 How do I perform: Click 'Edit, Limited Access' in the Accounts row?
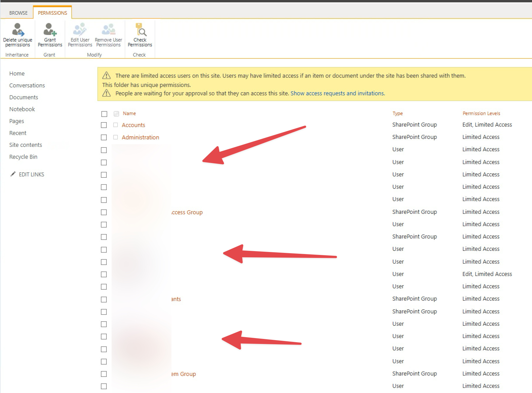tap(487, 125)
